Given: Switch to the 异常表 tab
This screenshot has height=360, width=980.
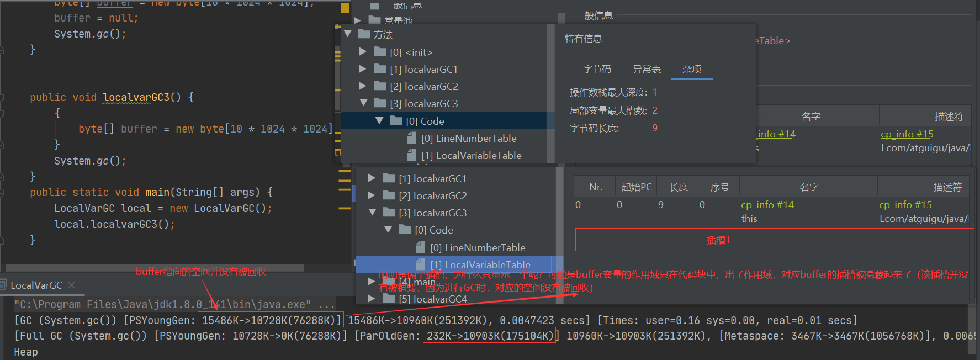Looking at the screenshot, I should [x=647, y=69].
